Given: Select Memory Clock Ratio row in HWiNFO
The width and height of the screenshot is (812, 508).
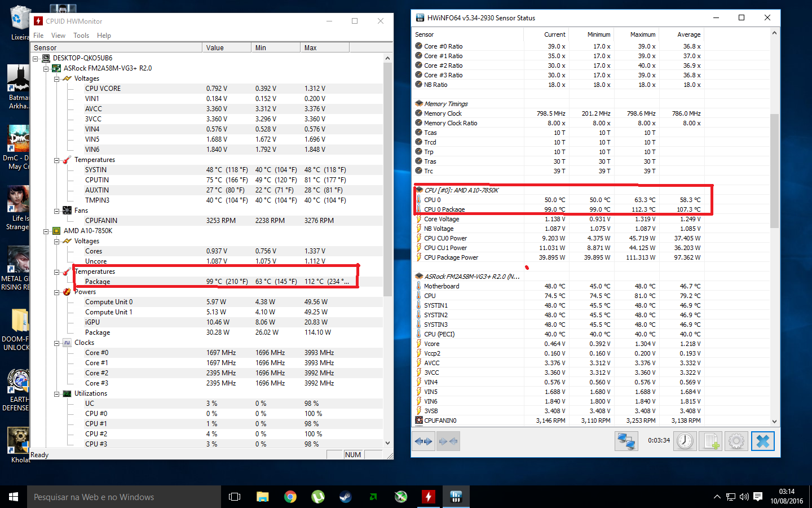Looking at the screenshot, I should click(559, 123).
